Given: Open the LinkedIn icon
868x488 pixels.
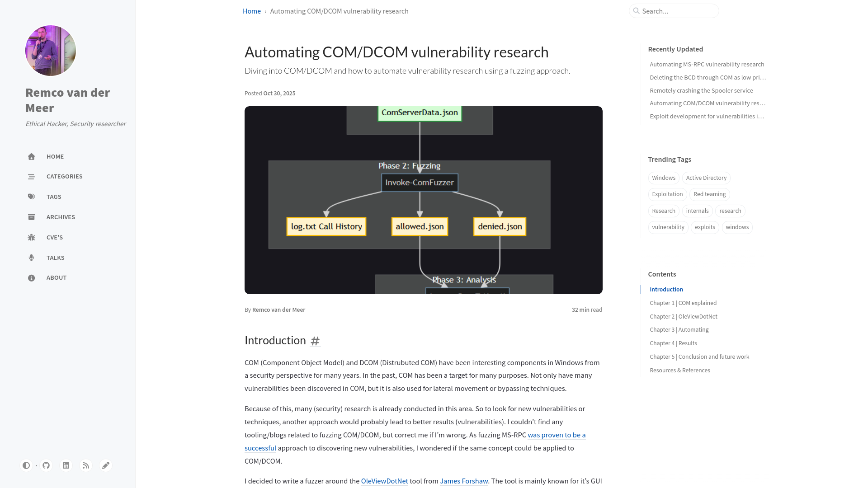Looking at the screenshot, I should (x=66, y=465).
